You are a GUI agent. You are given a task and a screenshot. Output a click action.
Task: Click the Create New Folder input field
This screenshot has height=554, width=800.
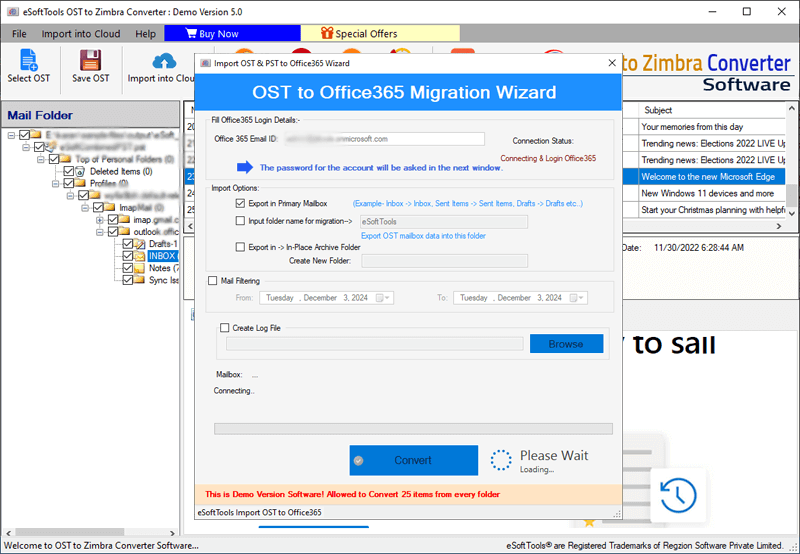(445, 261)
